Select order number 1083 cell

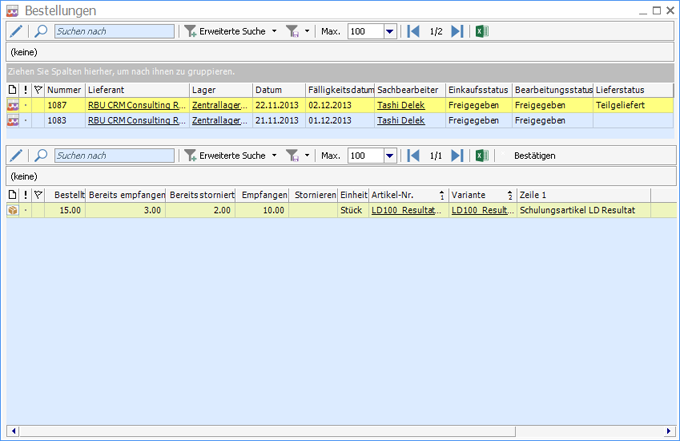click(65, 120)
